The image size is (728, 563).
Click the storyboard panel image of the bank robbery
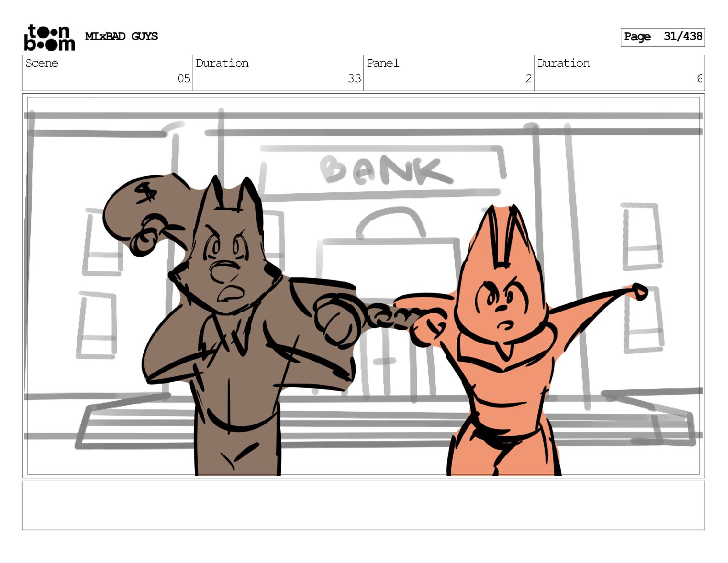tap(363, 286)
